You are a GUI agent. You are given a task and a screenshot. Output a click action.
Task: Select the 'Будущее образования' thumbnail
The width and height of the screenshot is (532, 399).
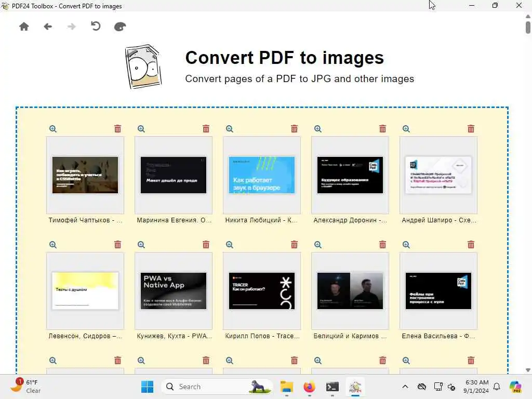[350, 175]
